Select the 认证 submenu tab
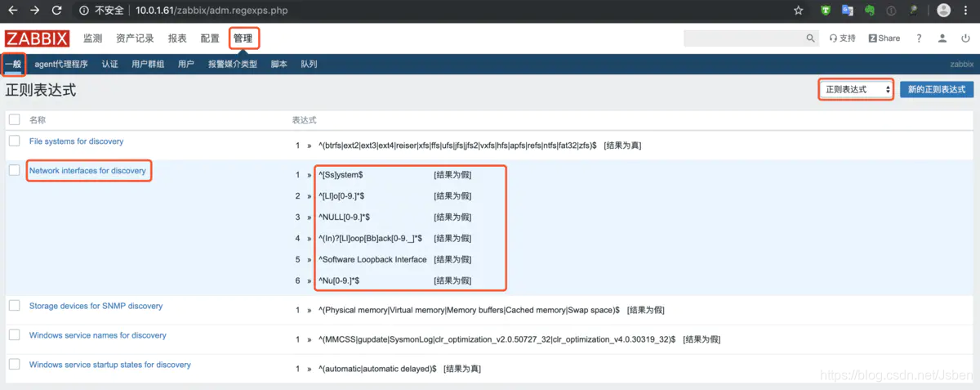 click(x=110, y=64)
